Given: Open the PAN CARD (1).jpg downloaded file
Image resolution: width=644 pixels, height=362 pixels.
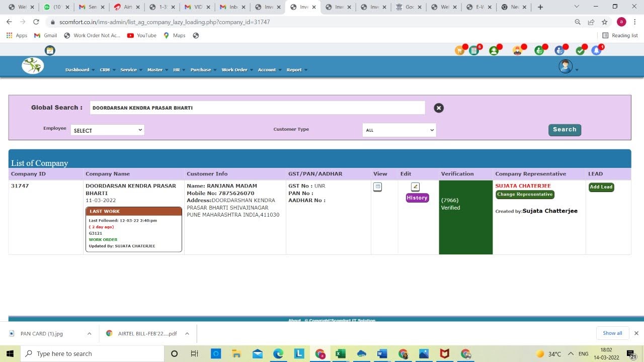Looking at the screenshot, I should pos(42,333).
